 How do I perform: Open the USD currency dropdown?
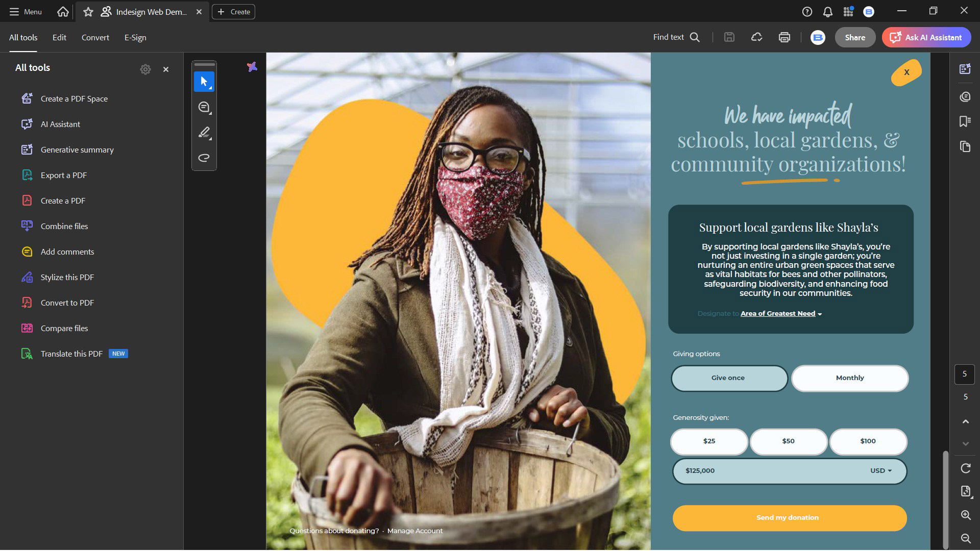pyautogui.click(x=881, y=471)
